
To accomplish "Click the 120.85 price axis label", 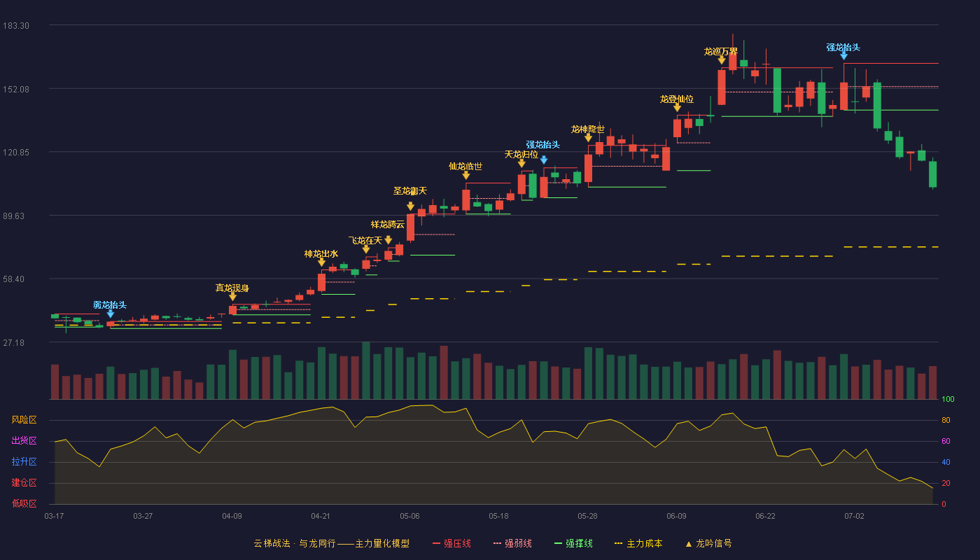I will (16, 153).
